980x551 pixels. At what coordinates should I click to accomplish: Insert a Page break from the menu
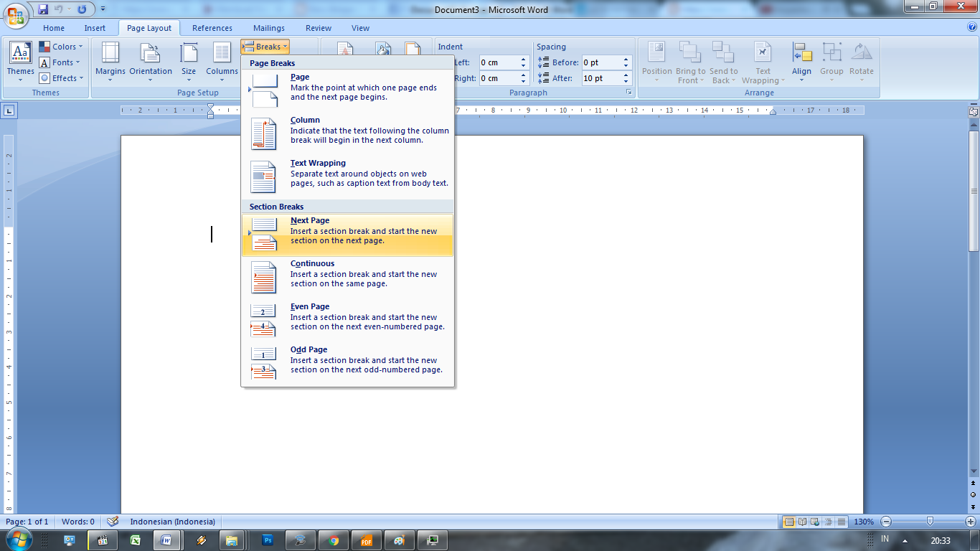348,91
